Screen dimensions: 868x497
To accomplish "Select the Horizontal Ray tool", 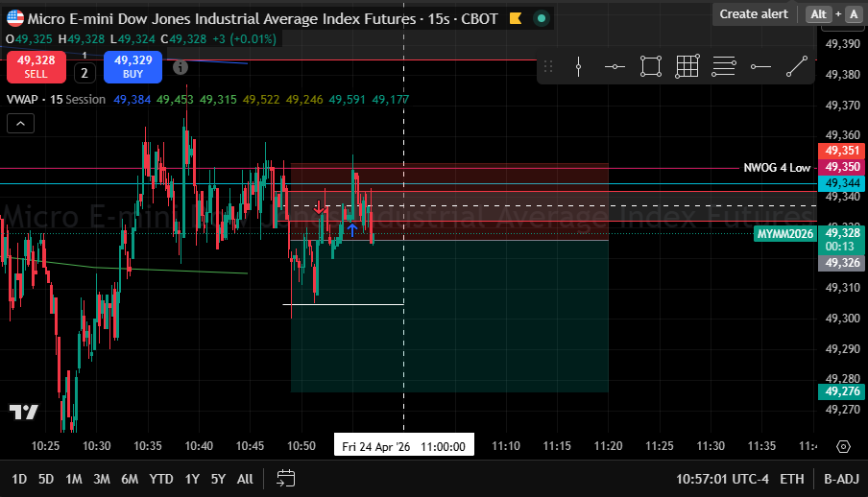I will tap(760, 67).
